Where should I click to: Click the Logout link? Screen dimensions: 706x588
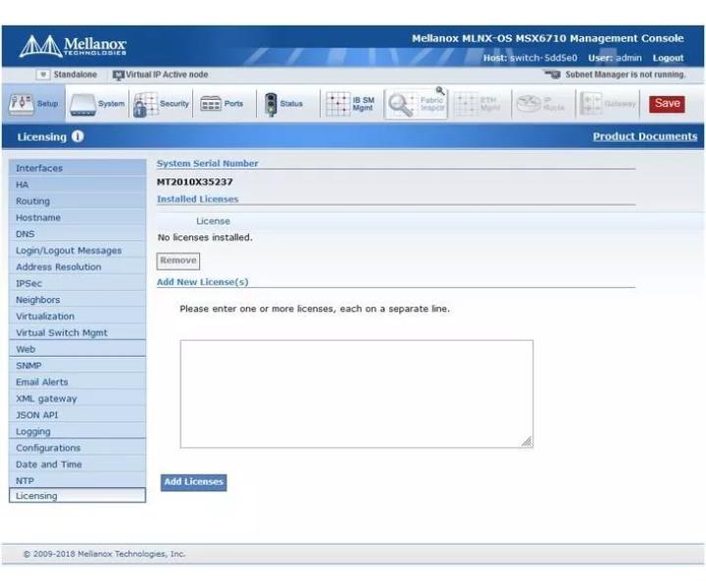(x=668, y=58)
